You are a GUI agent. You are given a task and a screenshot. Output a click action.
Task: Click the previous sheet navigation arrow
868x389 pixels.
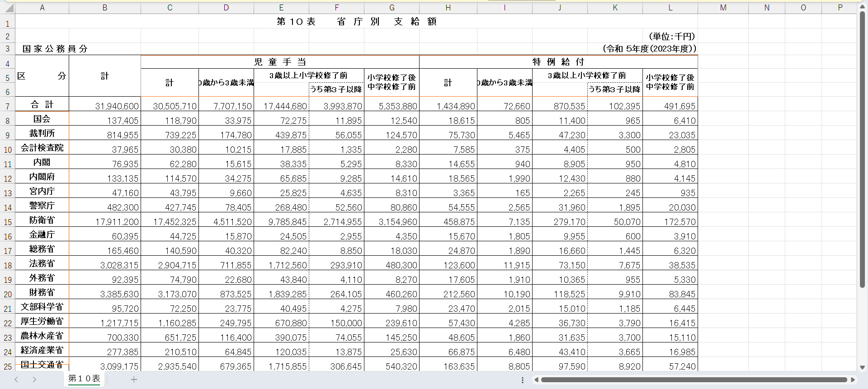(16, 380)
